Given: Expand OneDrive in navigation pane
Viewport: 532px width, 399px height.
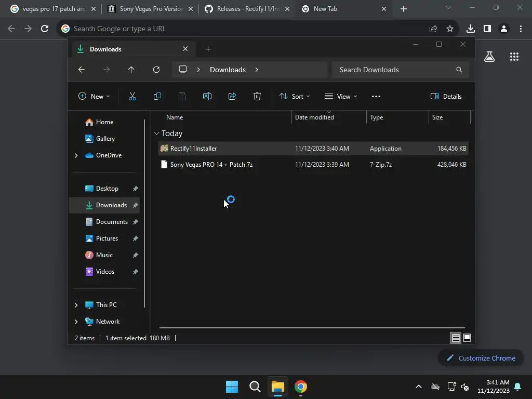Looking at the screenshot, I should pyautogui.click(x=76, y=155).
